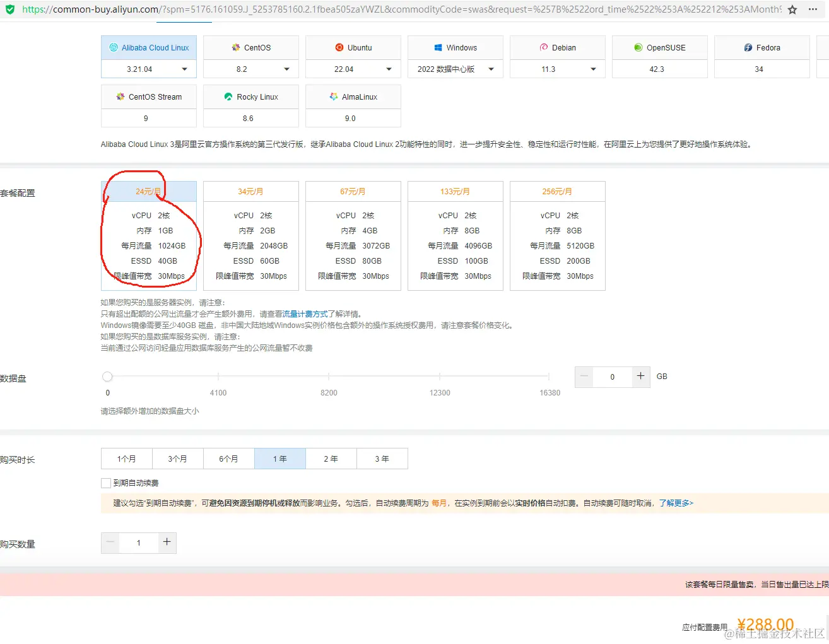The image size is (829, 644).
Task: Select the CentOS image option
Action: coord(251,48)
